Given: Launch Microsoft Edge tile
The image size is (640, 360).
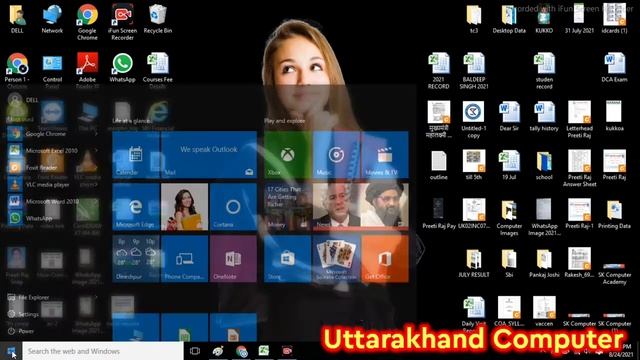Looking at the screenshot, I should 136,207.
